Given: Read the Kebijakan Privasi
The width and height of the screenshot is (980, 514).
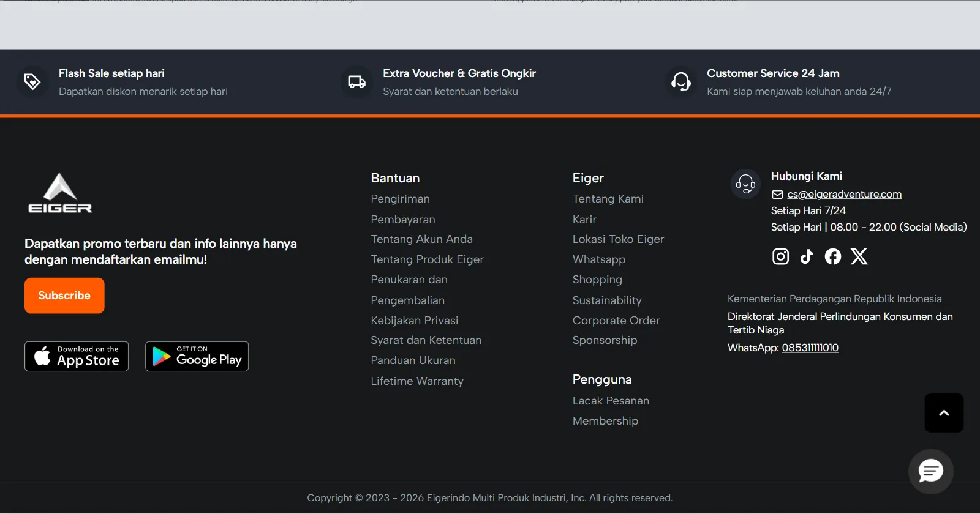Looking at the screenshot, I should (414, 321).
